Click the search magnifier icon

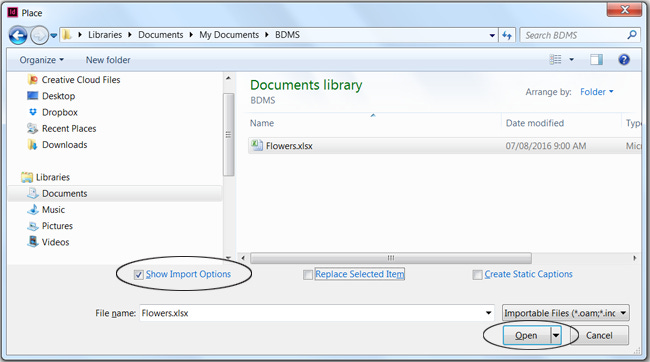click(x=631, y=35)
